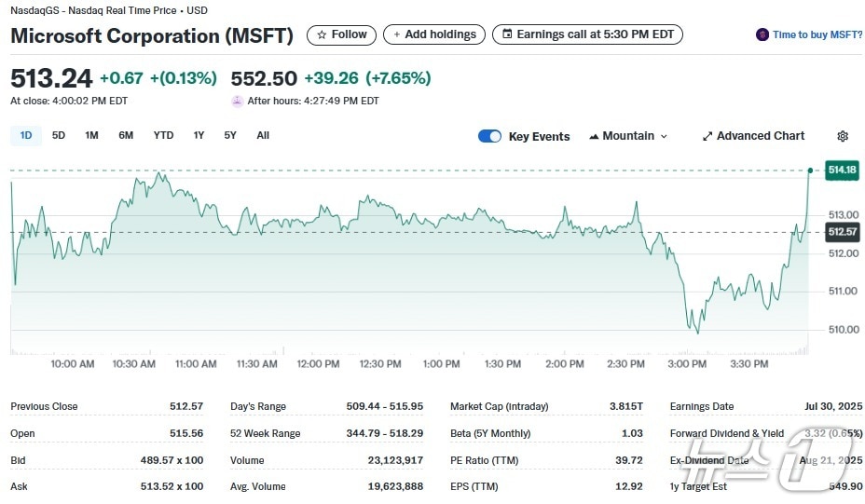Toggle the Key Events switch
The height and width of the screenshot is (504, 865).
point(489,136)
